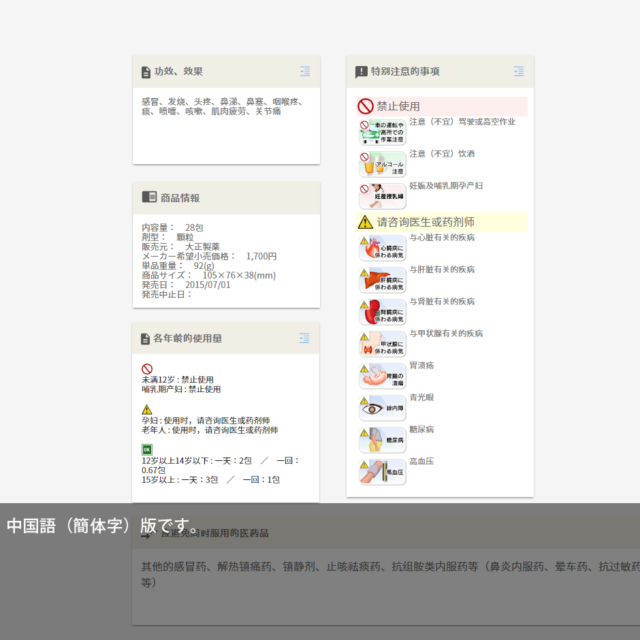Expand the 各年龄的使用量 panel list icon
The height and width of the screenshot is (640, 640).
pyautogui.click(x=304, y=338)
